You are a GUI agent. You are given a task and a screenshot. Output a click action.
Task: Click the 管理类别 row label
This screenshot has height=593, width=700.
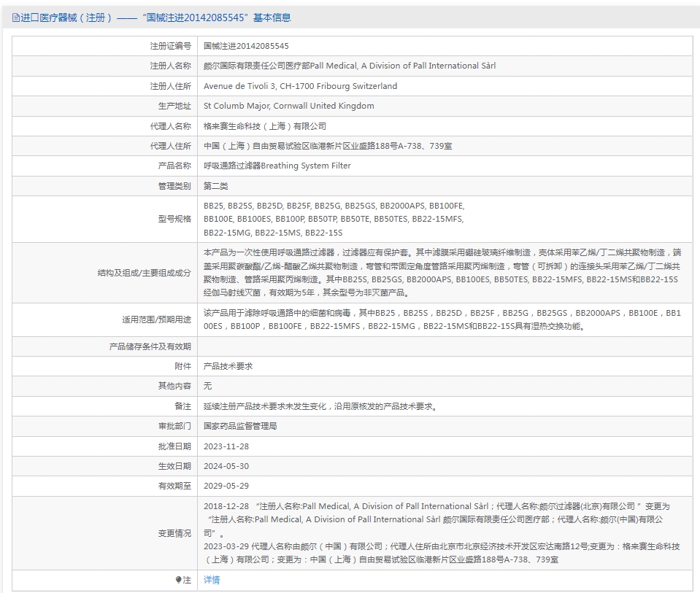174,186
